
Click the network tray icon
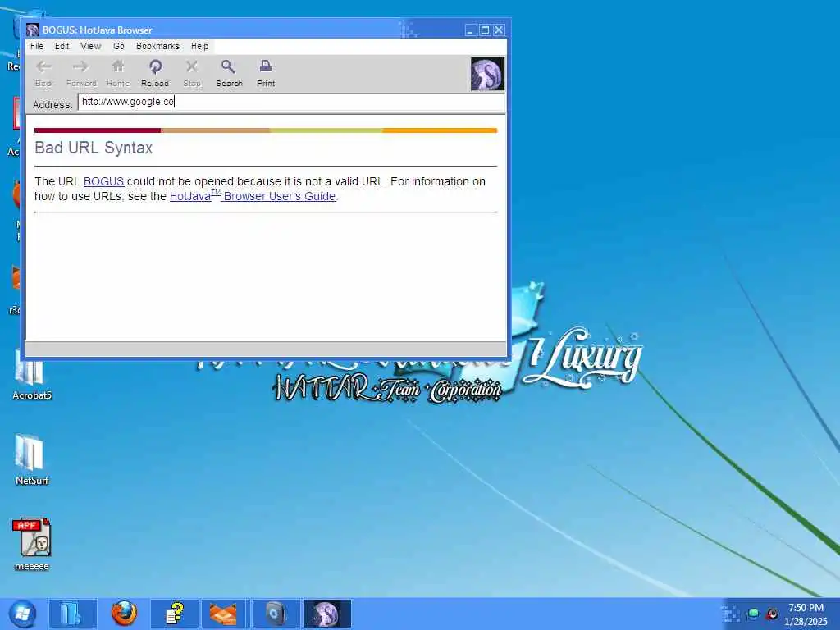752,614
